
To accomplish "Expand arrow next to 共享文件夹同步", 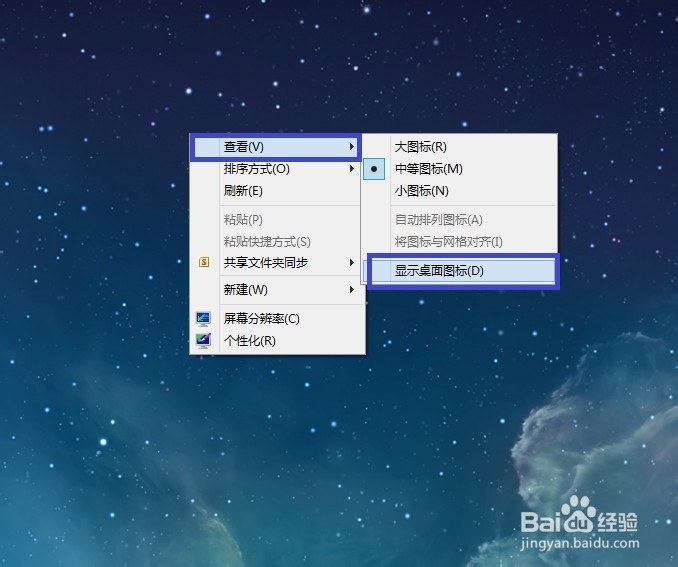I will click(352, 263).
